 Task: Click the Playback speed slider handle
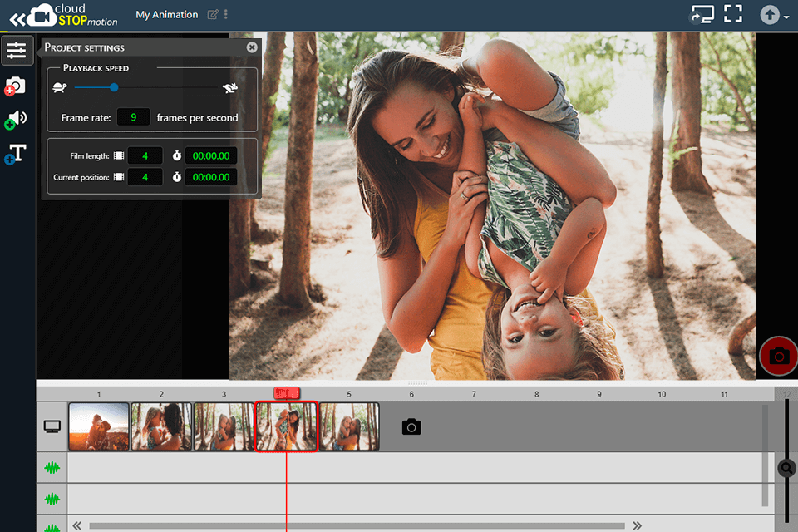(114, 87)
